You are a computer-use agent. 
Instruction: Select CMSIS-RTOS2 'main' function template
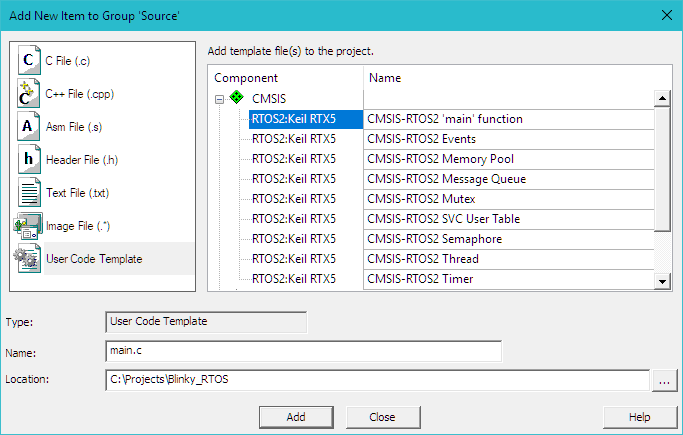point(445,119)
